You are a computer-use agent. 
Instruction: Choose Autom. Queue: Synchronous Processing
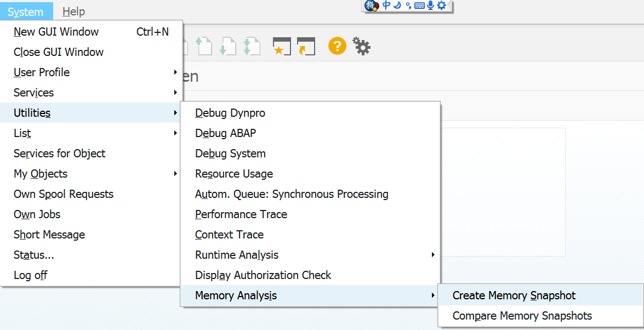[x=311, y=194]
